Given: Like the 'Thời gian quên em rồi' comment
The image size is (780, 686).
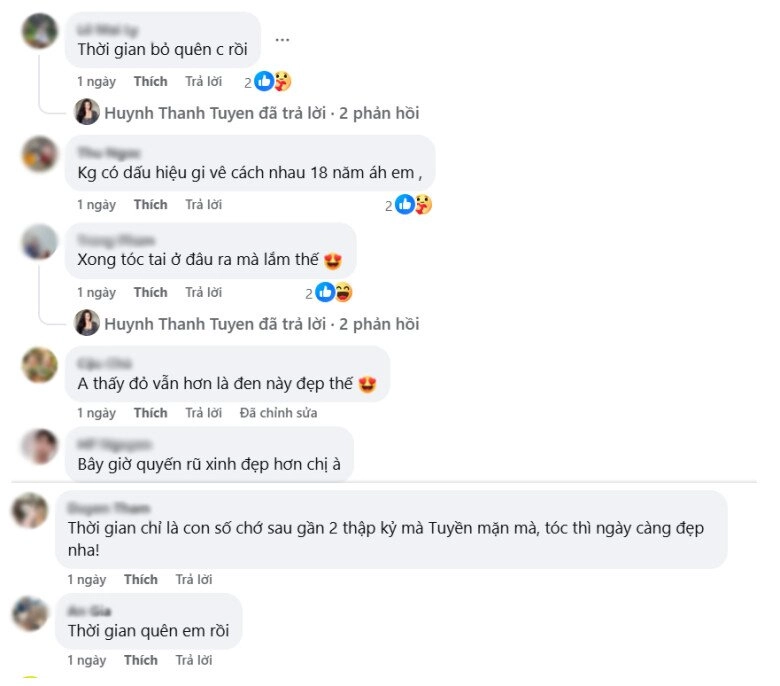Looking at the screenshot, I should click(140, 660).
